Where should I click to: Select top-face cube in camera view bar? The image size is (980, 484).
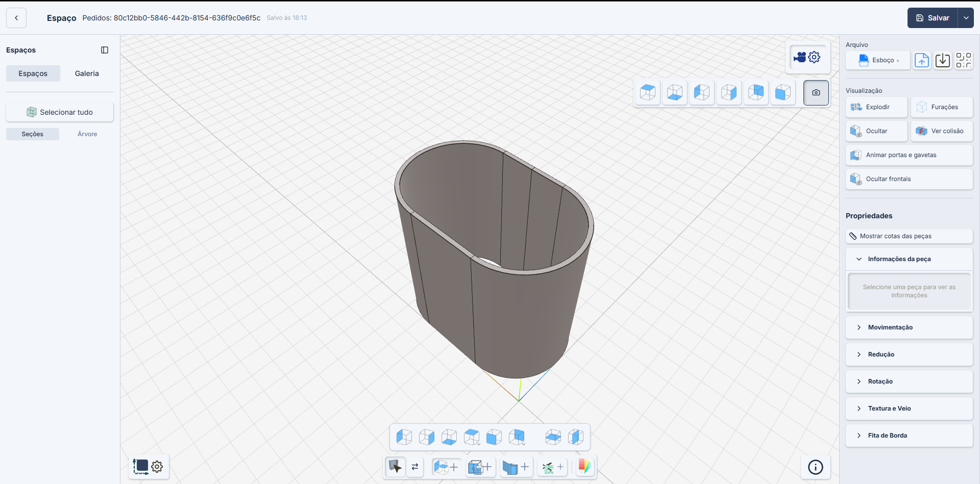(648, 93)
